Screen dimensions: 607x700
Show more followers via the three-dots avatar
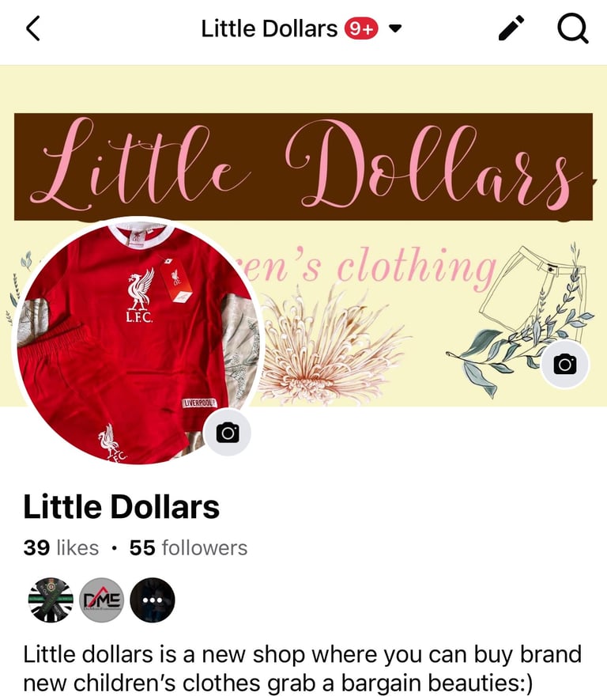click(153, 600)
